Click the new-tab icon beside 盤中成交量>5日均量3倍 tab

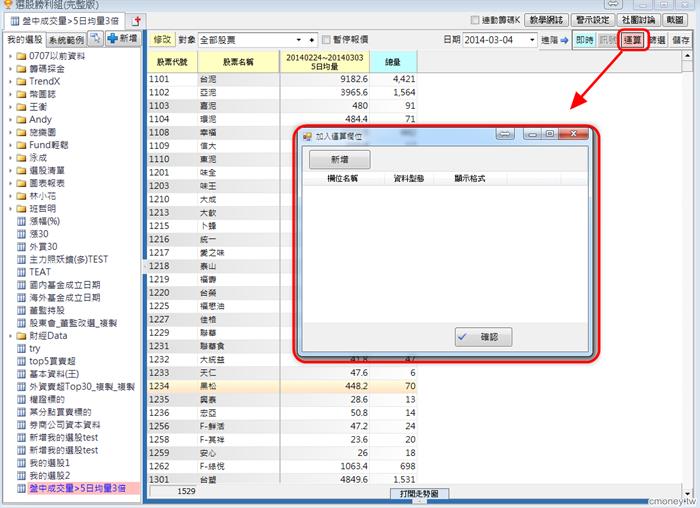pyautogui.click(x=137, y=21)
